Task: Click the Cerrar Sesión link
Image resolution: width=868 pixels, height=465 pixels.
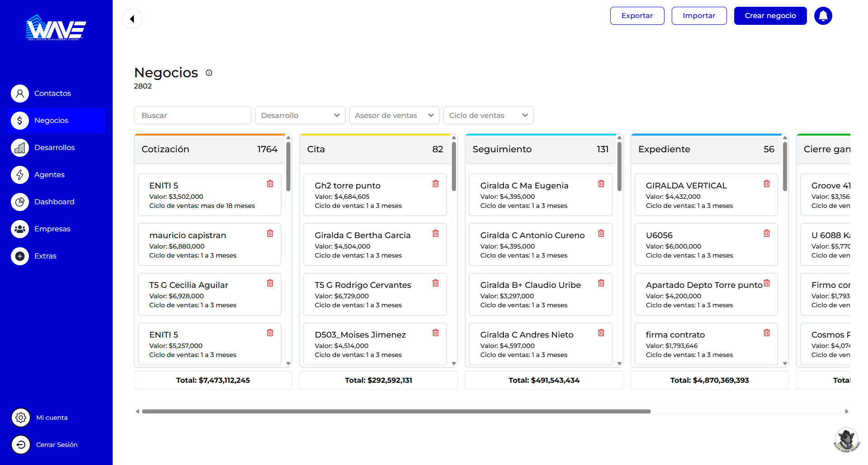Action: [57, 445]
